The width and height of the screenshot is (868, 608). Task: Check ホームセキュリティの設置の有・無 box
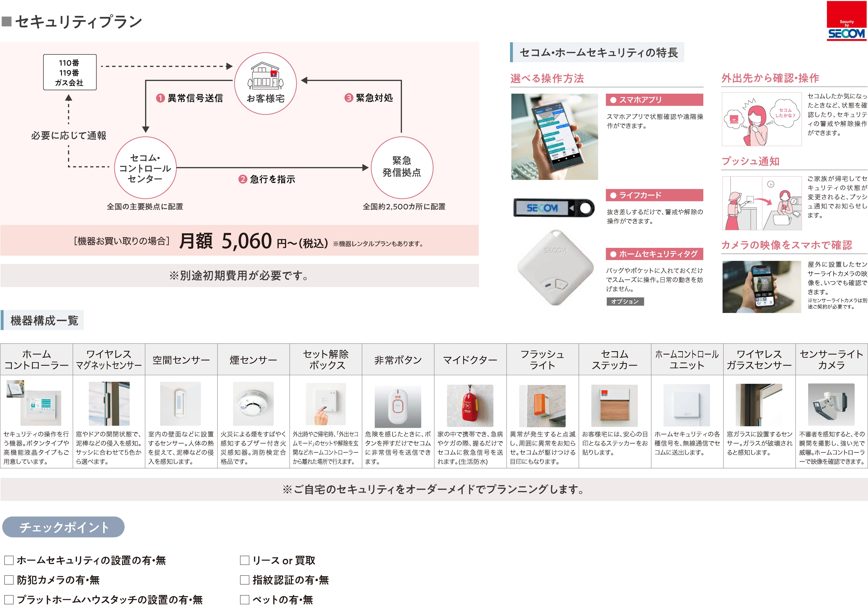point(9,560)
